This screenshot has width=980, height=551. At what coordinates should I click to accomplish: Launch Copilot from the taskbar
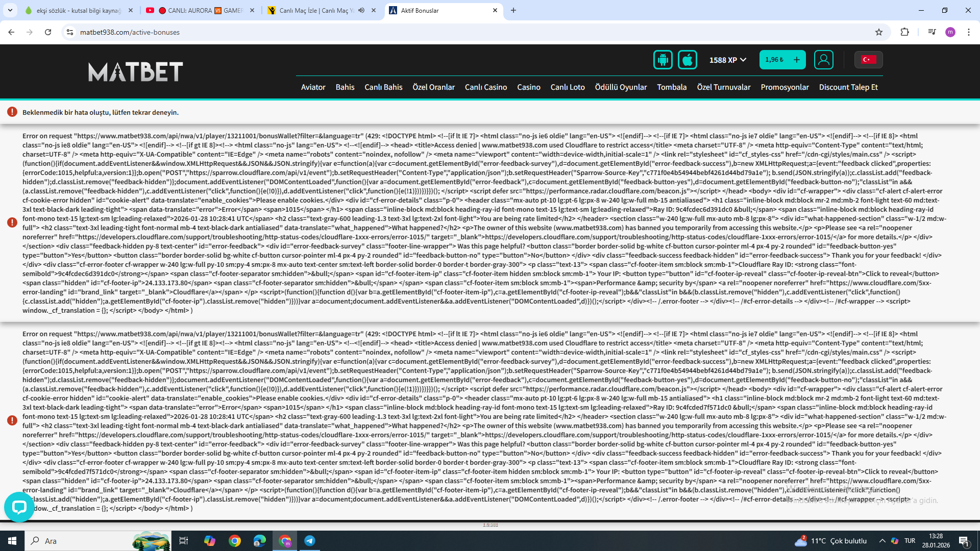pos(210,541)
